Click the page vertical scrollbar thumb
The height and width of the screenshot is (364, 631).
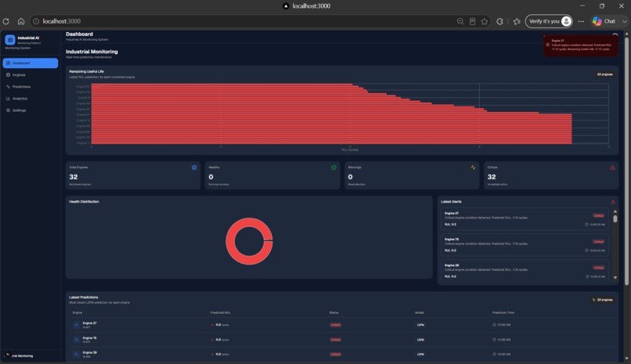(626, 161)
